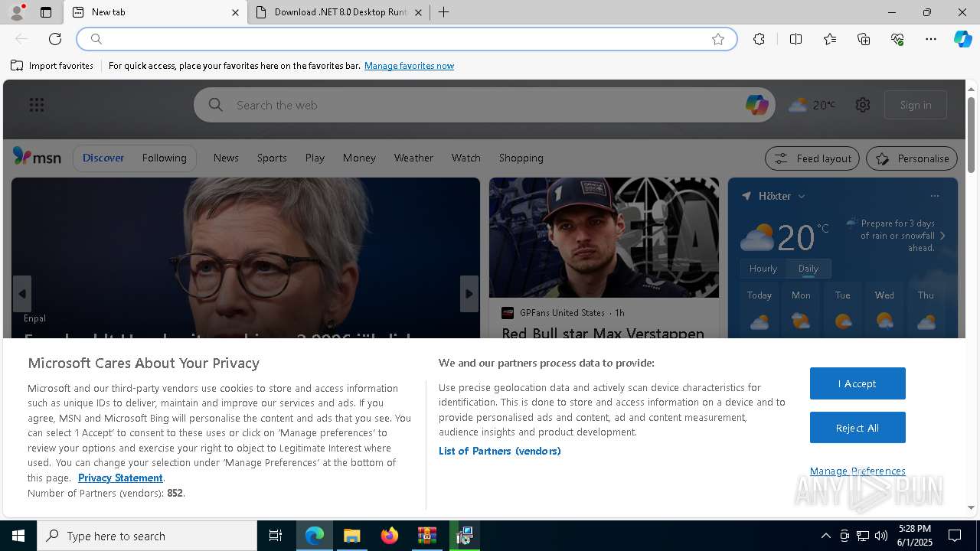Open the Watch section
This screenshot has height=551, width=980.
click(465, 158)
